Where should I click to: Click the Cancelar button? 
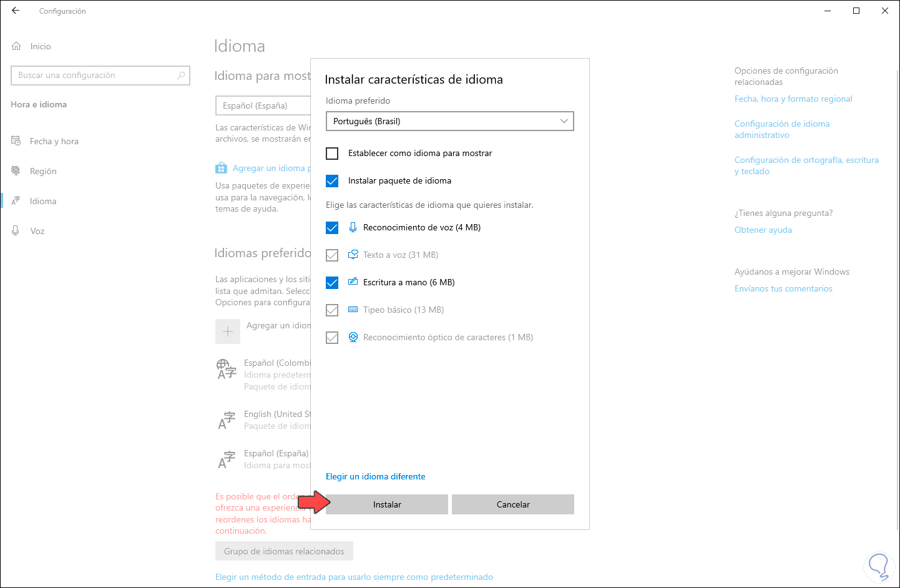click(x=513, y=504)
